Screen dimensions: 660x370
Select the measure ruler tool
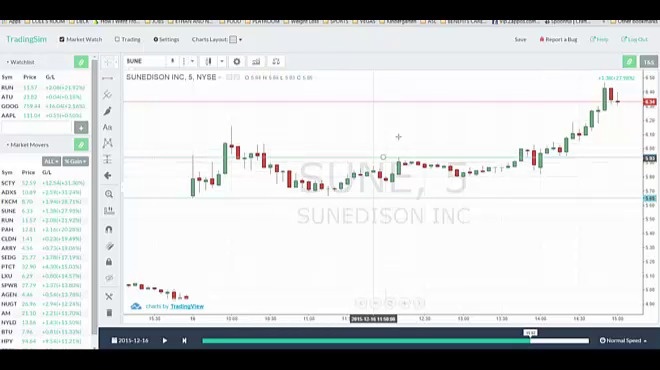[x=109, y=210]
